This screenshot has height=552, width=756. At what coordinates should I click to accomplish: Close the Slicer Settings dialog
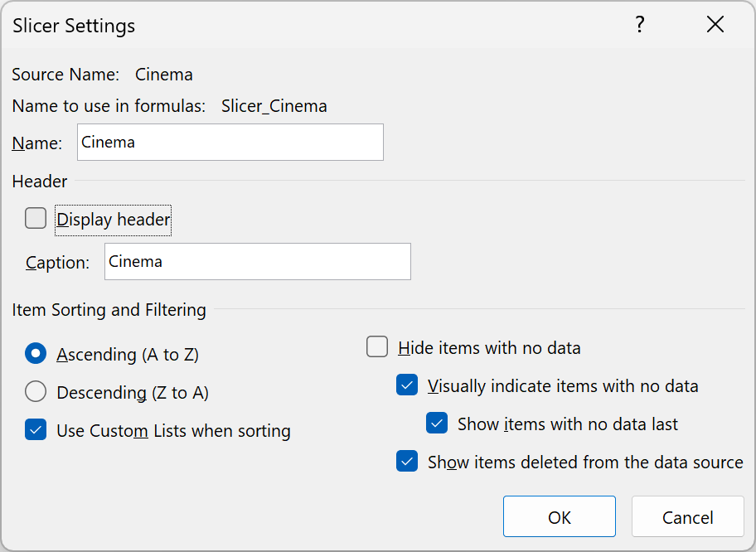(715, 24)
